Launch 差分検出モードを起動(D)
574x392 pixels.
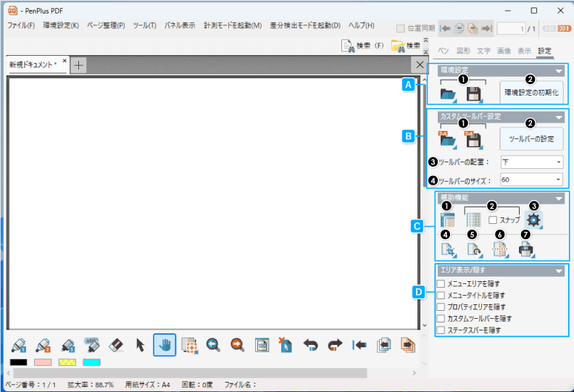pyautogui.click(x=305, y=25)
